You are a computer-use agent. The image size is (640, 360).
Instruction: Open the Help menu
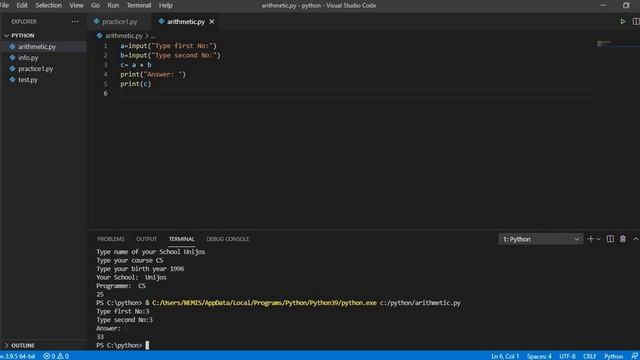[x=165, y=5]
